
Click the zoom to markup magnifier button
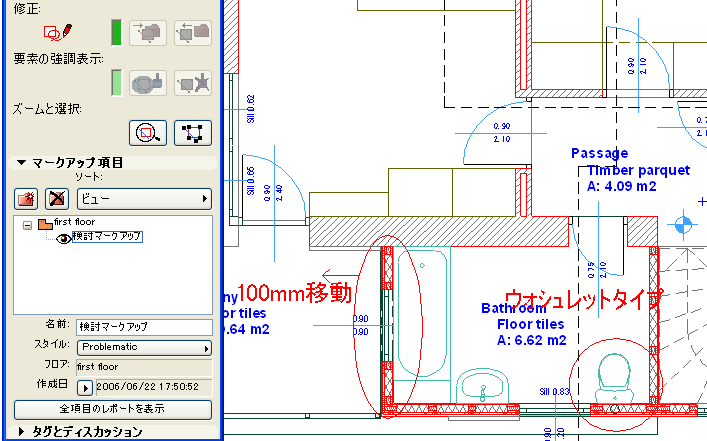pos(148,133)
